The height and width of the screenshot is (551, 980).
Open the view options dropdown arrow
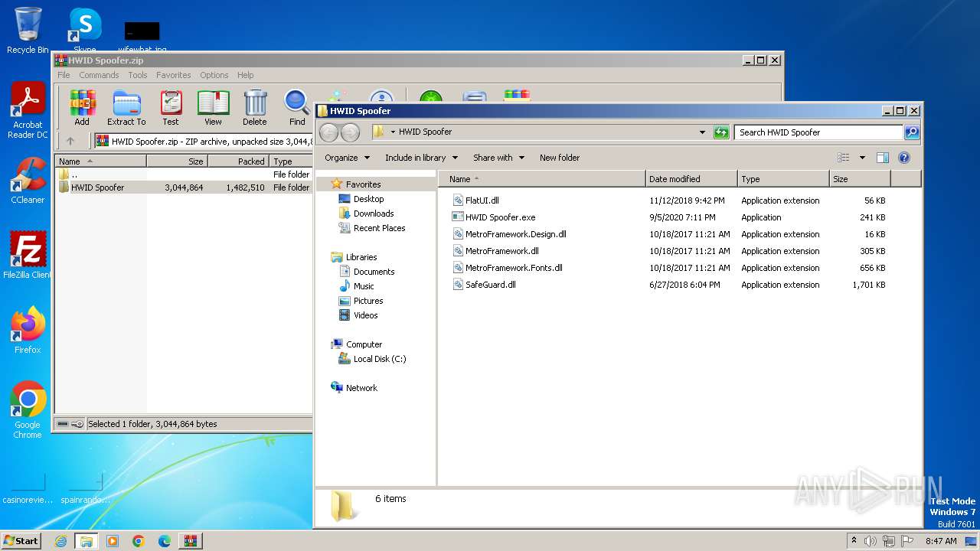point(861,158)
